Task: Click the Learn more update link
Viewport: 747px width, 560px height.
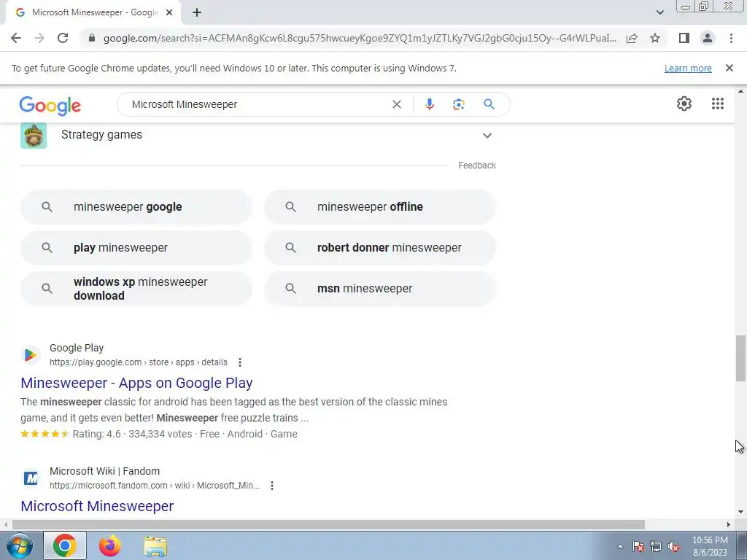Action: tap(688, 68)
